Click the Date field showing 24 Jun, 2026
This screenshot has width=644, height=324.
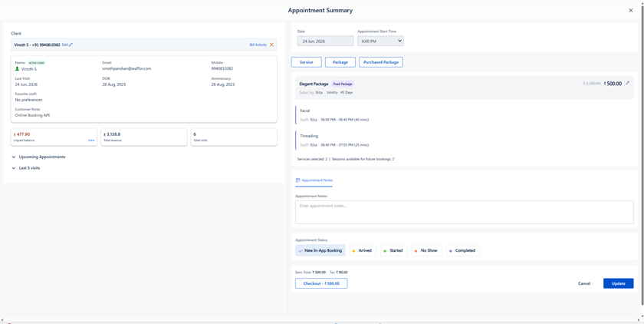click(325, 41)
